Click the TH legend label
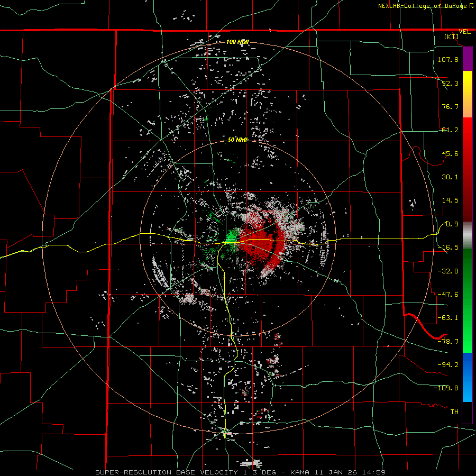Screen dimensions: 476x476 coord(454,411)
